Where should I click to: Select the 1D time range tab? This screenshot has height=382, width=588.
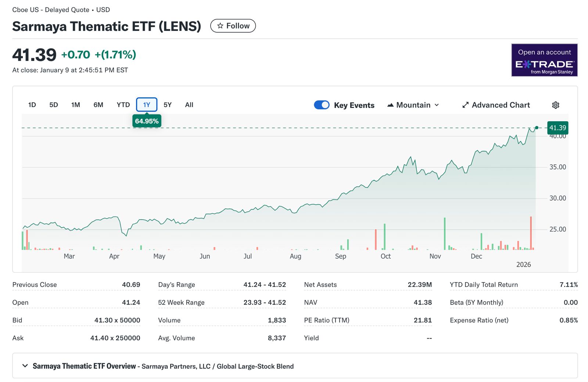point(32,105)
